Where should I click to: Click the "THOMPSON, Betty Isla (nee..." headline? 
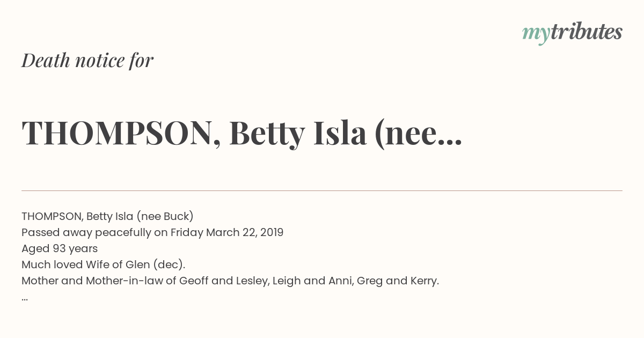tap(242, 133)
